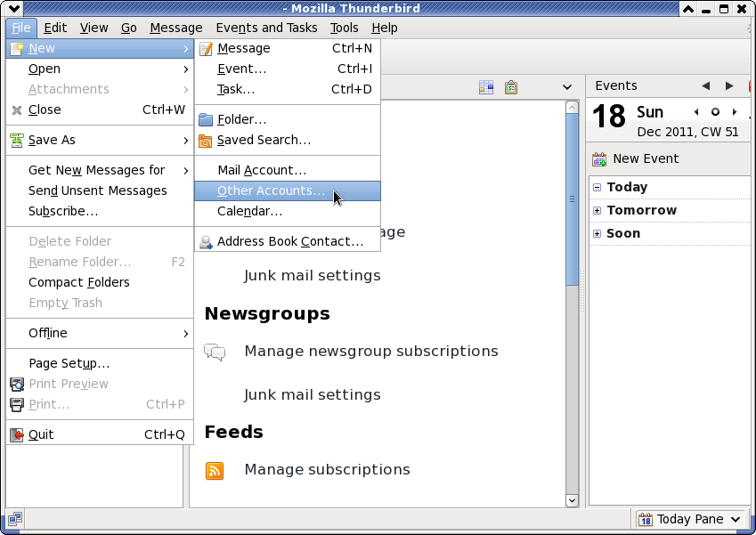This screenshot has height=535, width=756.
Task: Select Other Accounts… in New submenu
Action: coord(288,190)
